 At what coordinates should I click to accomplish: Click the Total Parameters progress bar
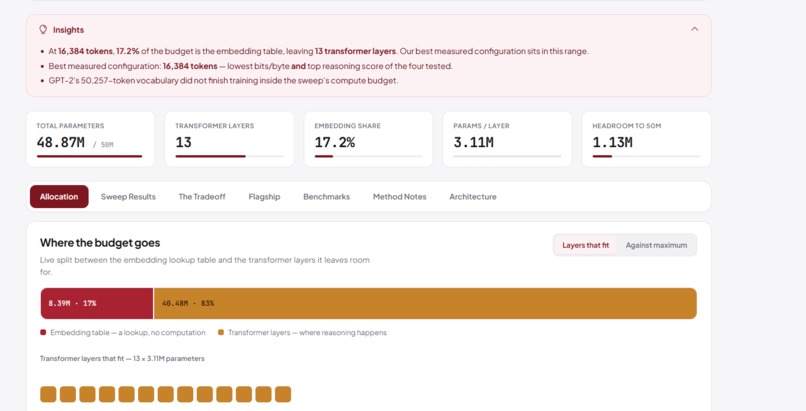coord(89,156)
